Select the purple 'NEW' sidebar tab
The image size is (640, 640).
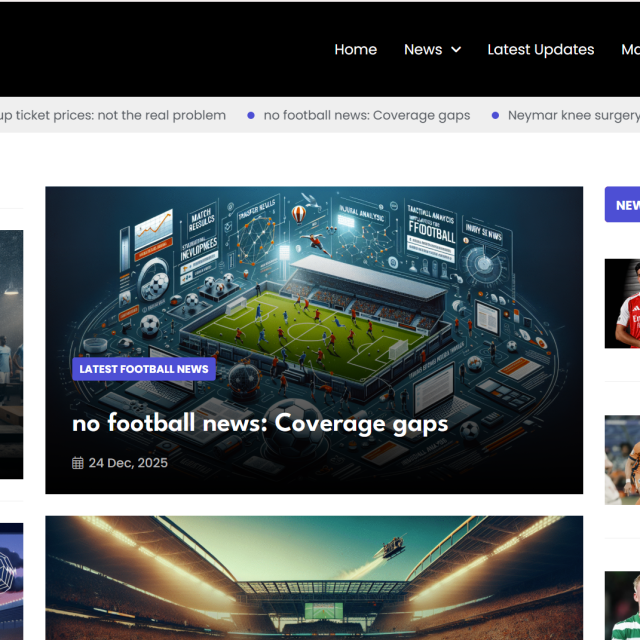pyautogui.click(x=624, y=205)
